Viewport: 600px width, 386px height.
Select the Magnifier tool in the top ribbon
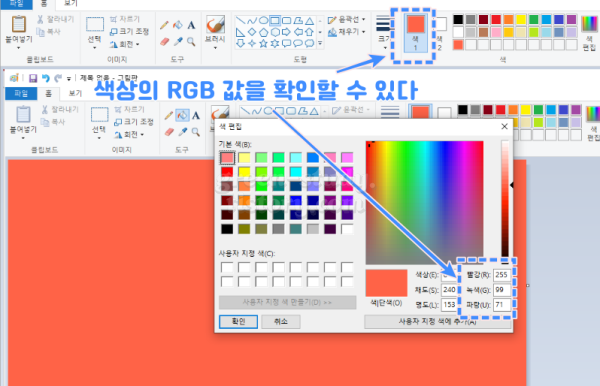coord(191,41)
